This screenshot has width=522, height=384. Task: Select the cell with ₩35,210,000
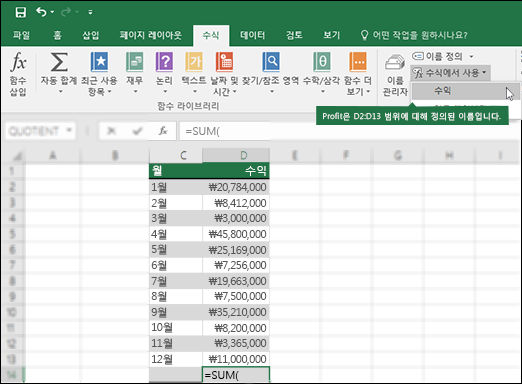tap(236, 312)
